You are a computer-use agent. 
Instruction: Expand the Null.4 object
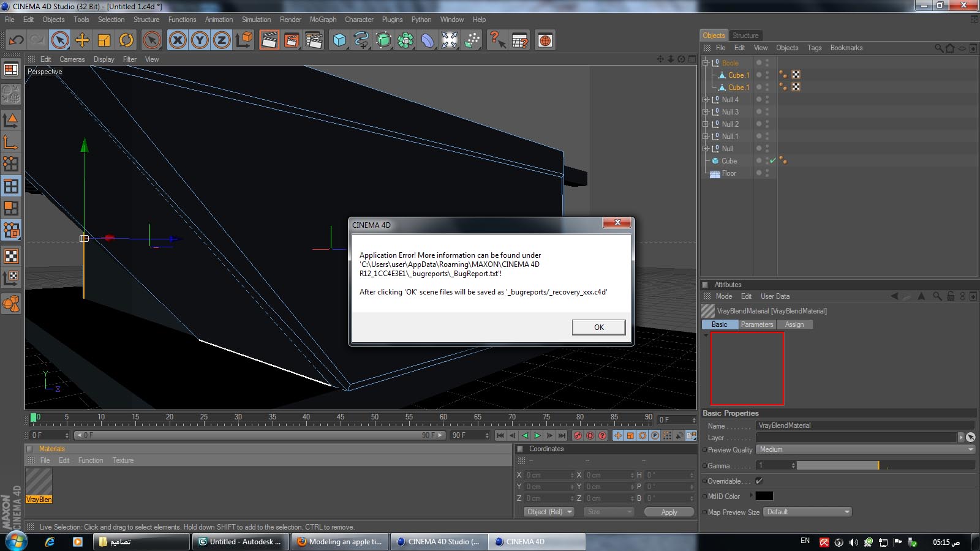pos(705,99)
